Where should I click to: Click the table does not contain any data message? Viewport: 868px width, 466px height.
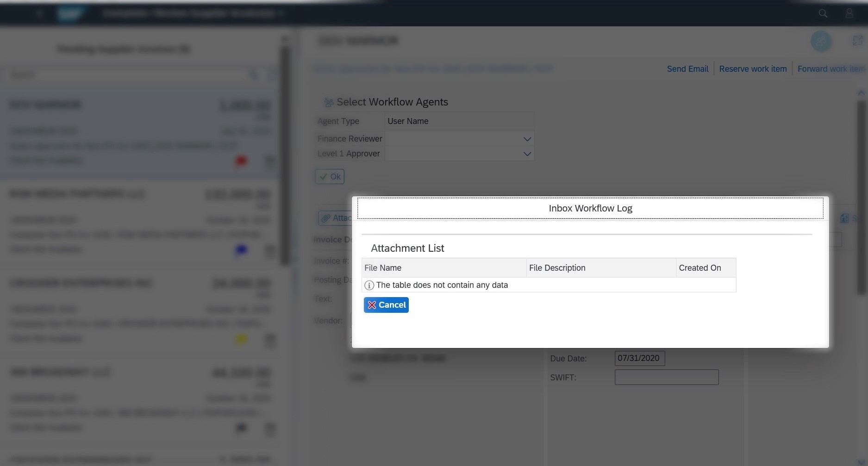pos(442,285)
